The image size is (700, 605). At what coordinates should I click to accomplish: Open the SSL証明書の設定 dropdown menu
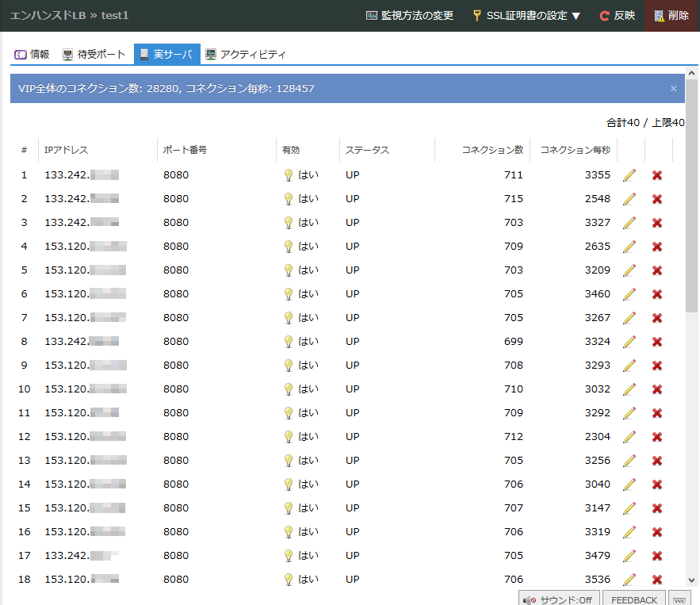526,16
